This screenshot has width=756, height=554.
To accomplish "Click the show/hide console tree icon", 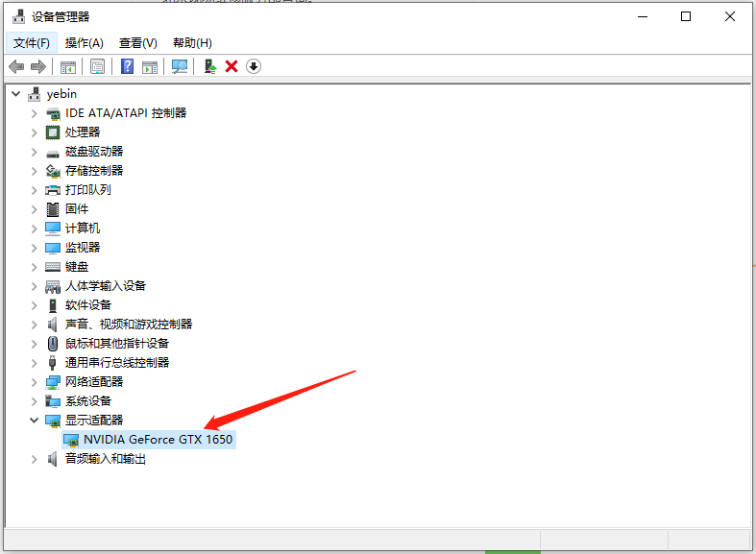I will [68, 66].
